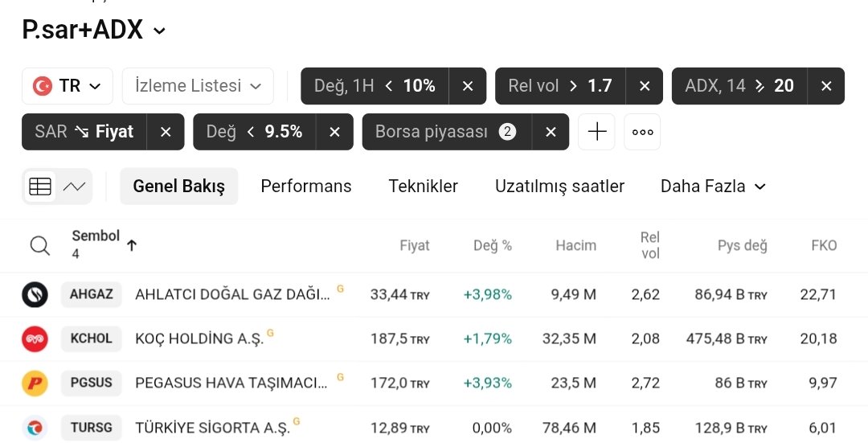Remove the SAR Fiyat filter

point(166,132)
